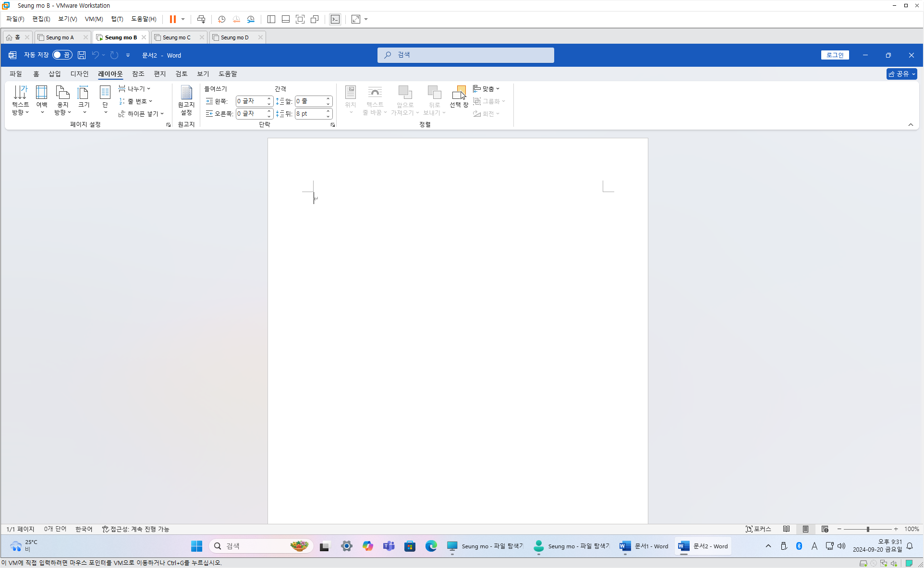Switch to the Seung mo C VM tab
924x568 pixels.
click(x=176, y=37)
